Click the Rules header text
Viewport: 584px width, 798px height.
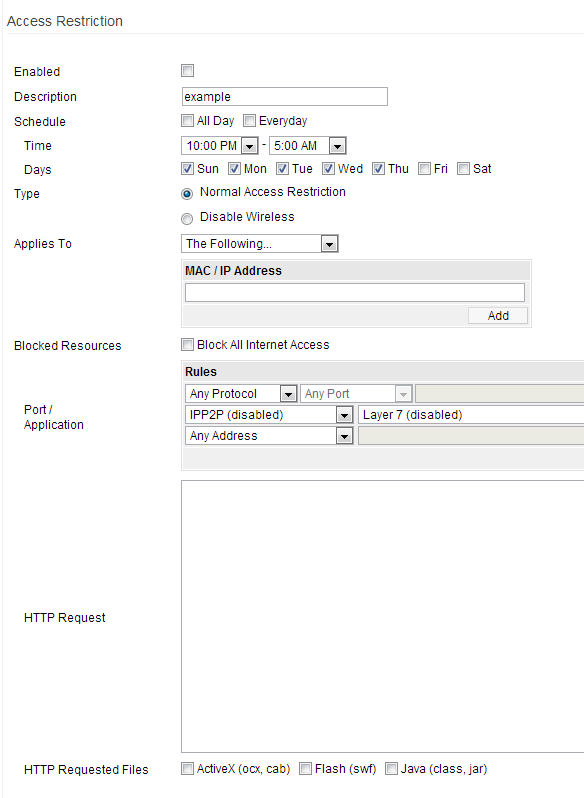point(201,372)
